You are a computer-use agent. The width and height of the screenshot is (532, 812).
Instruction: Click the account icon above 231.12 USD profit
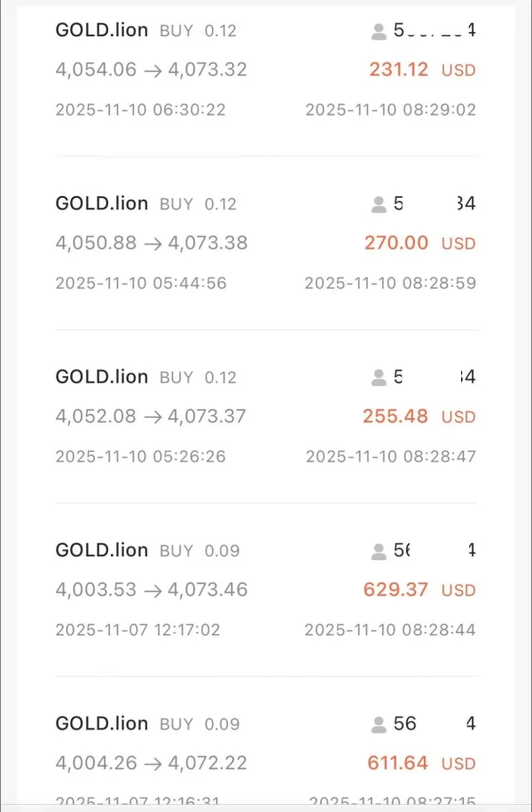pos(379,32)
